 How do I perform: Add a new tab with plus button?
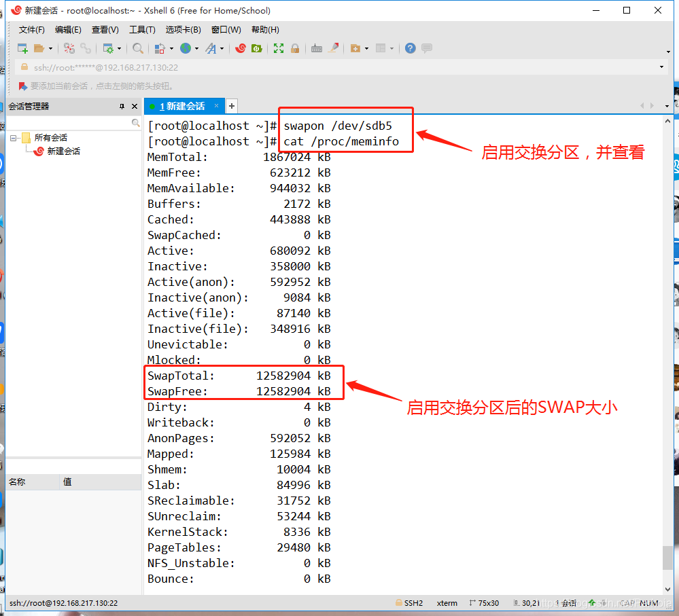232,106
